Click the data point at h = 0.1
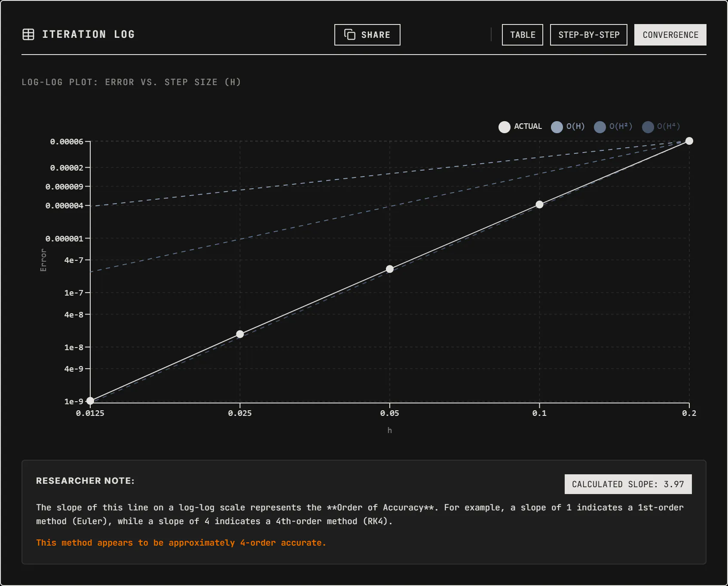The image size is (728, 586). (539, 204)
